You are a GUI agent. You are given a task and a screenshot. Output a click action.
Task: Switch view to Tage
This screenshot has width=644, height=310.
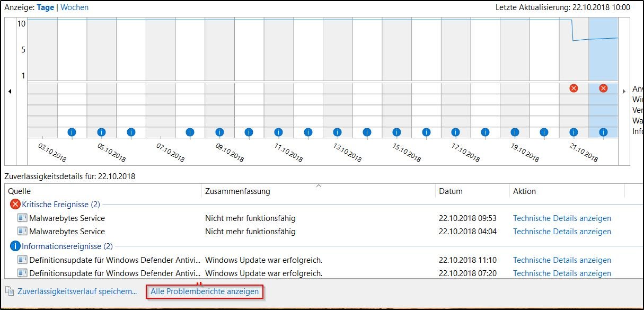point(45,7)
